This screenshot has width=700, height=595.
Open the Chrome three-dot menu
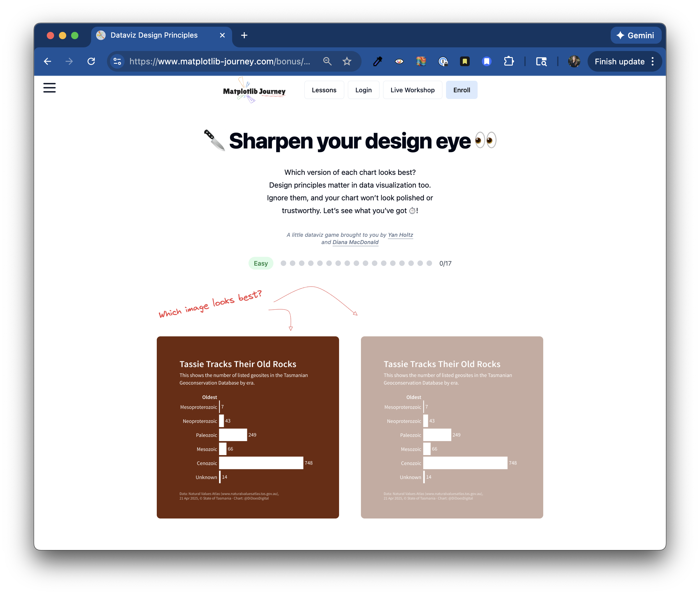click(652, 61)
